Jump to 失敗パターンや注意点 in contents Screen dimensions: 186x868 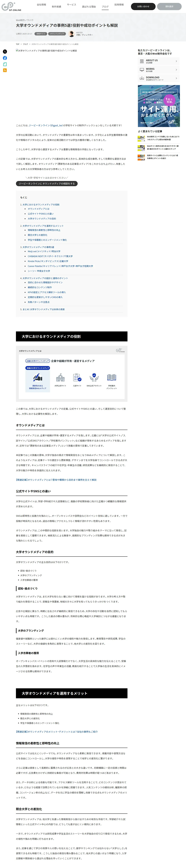[x=39, y=302]
